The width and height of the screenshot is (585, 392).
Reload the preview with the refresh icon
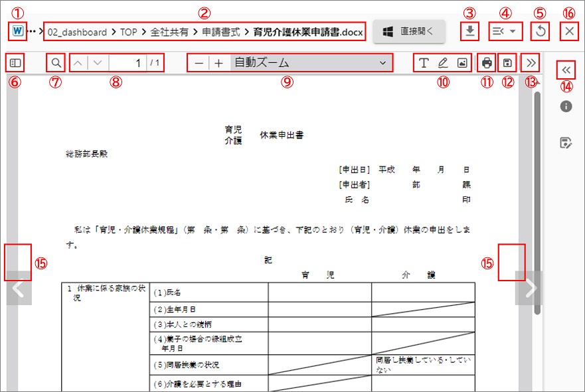click(x=540, y=31)
